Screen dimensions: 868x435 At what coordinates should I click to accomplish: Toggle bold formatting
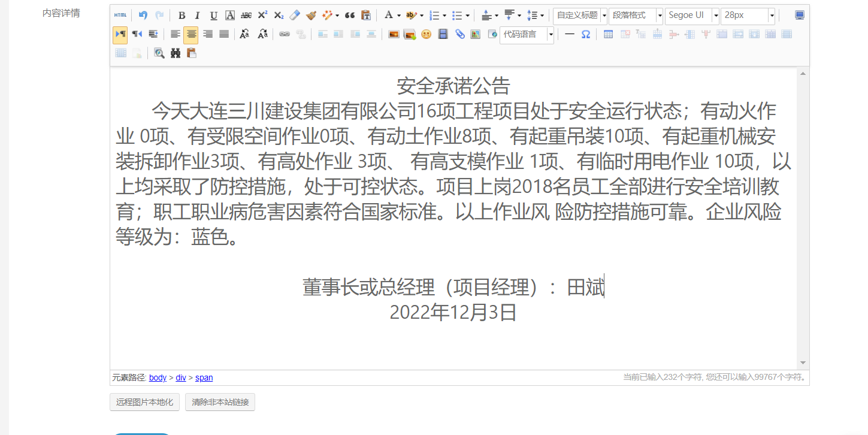tap(182, 16)
